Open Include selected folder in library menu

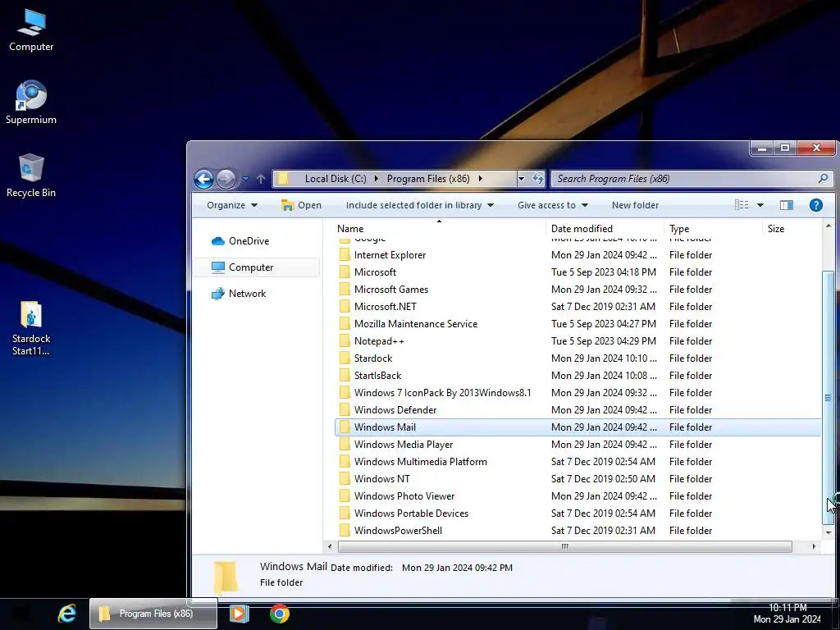(420, 205)
